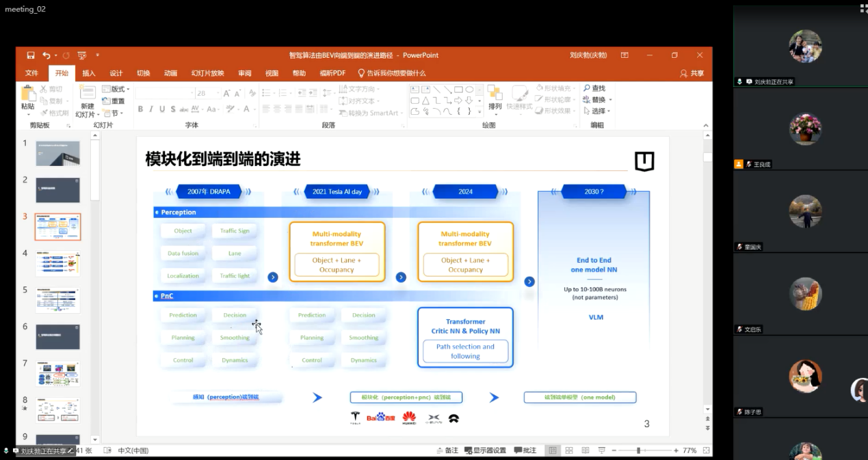Start slideshow from status bar icon

point(601,450)
